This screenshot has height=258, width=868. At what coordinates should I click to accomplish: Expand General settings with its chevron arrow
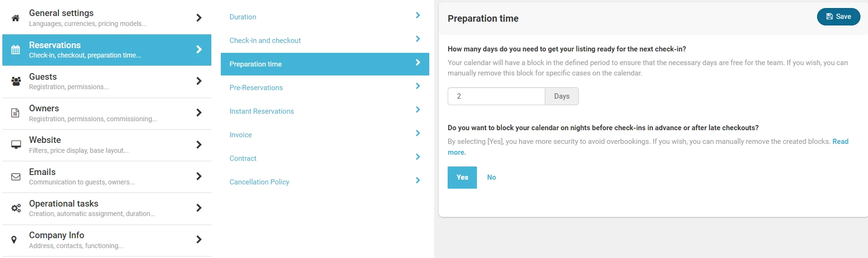tap(199, 18)
